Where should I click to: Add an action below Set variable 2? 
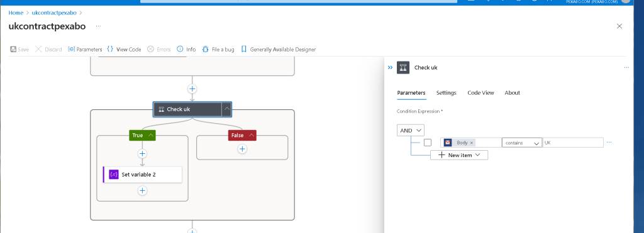click(142, 191)
